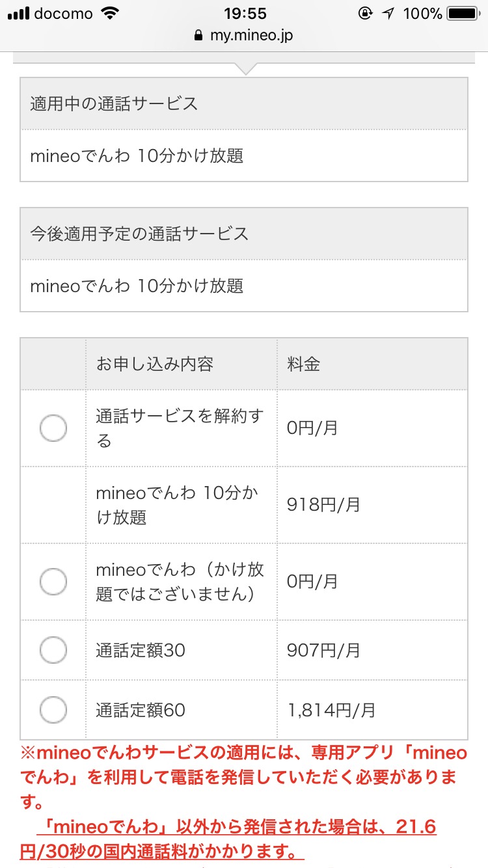Tap the battery indicator icon
Viewport: 488px width, 868px height.
(x=463, y=13)
